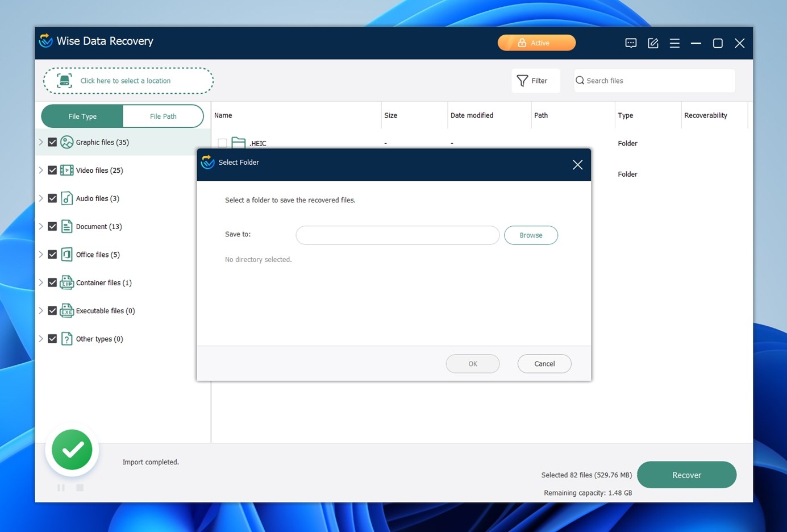Sort by the Path column header
The height and width of the screenshot is (532, 787).
[x=573, y=115]
